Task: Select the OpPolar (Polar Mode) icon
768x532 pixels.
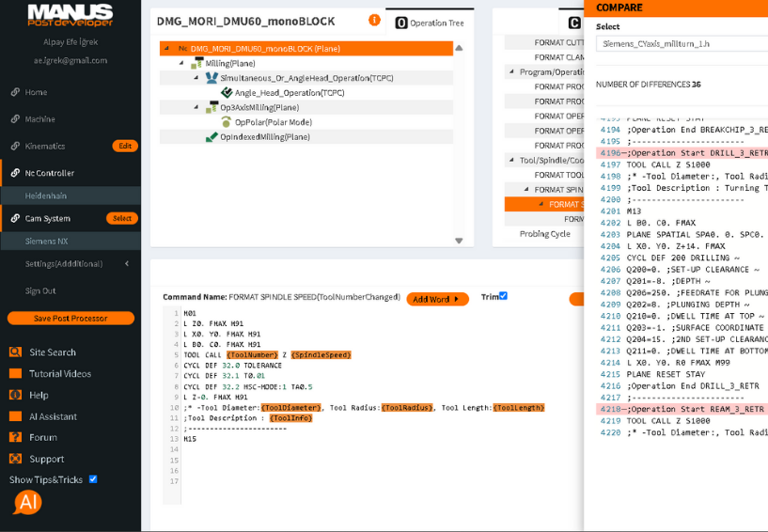Action: point(226,122)
